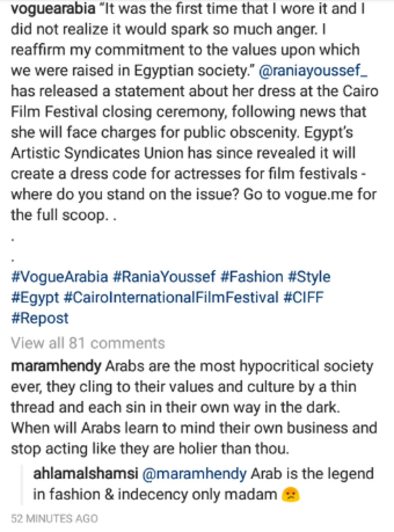Tap the #Fashion hashtag

(x=252, y=277)
